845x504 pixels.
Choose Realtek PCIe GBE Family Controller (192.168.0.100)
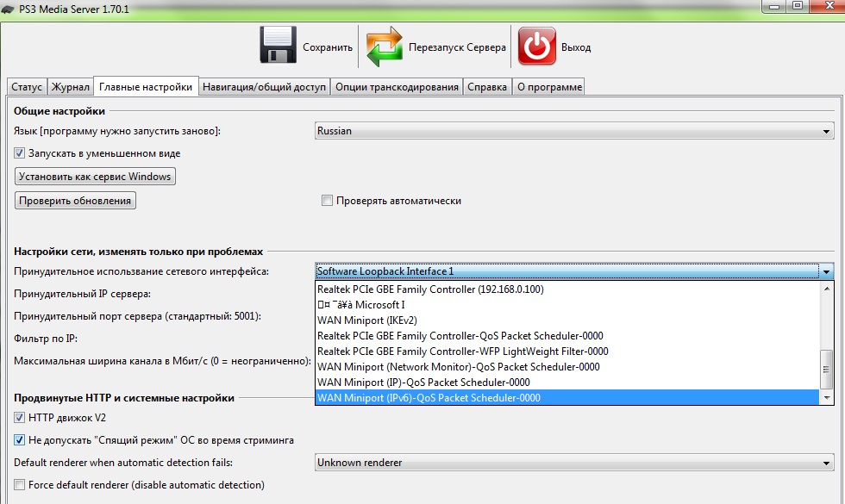click(567, 289)
